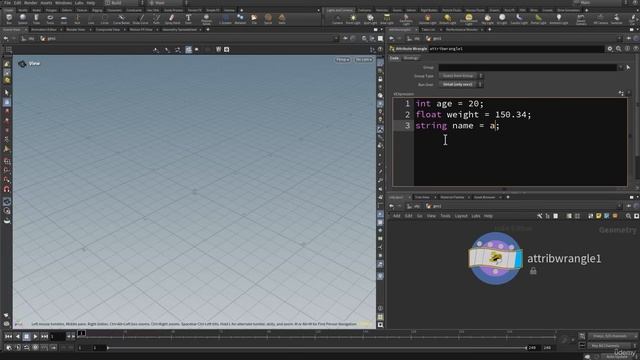The width and height of the screenshot is (640, 360).
Task: Select the Platonic Solids shelf tool
Action: point(206,19)
